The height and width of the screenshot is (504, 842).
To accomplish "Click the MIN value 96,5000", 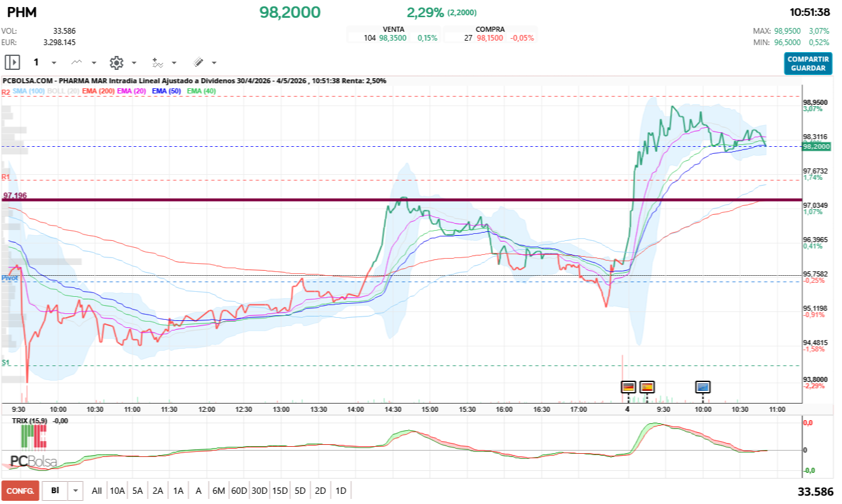I will click(788, 43).
